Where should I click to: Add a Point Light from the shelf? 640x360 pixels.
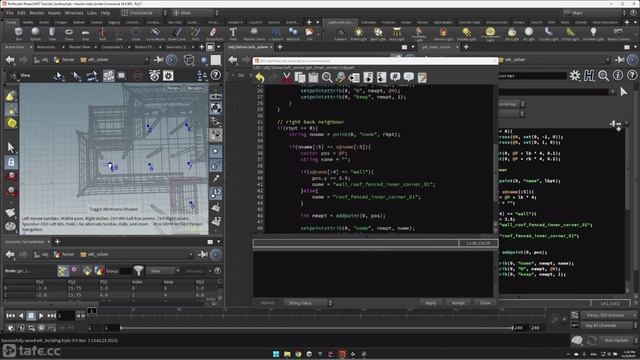[358, 33]
